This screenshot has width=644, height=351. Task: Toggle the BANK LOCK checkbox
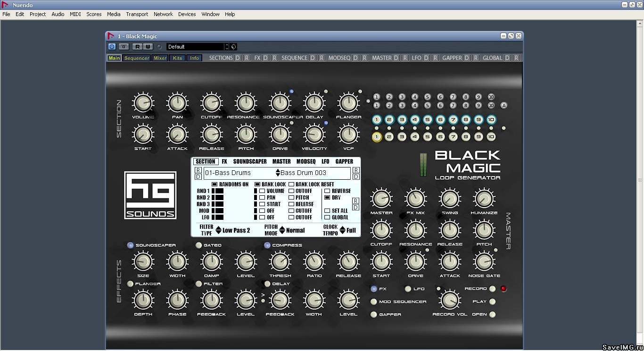click(257, 184)
